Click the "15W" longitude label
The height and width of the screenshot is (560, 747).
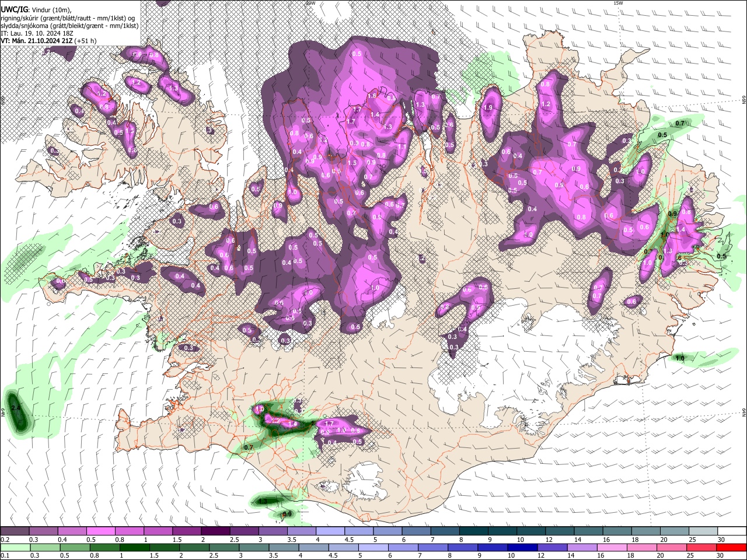[619, 3]
